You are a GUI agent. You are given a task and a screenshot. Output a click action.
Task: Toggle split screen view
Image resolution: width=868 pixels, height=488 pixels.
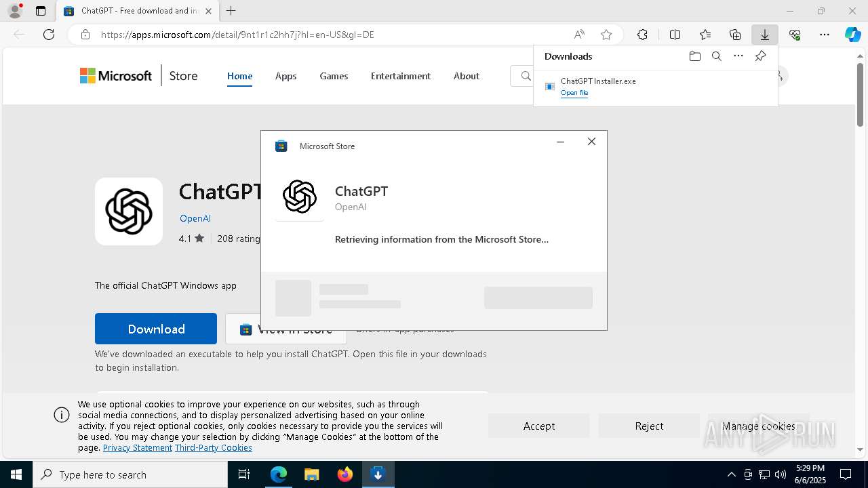pyautogui.click(x=675, y=35)
